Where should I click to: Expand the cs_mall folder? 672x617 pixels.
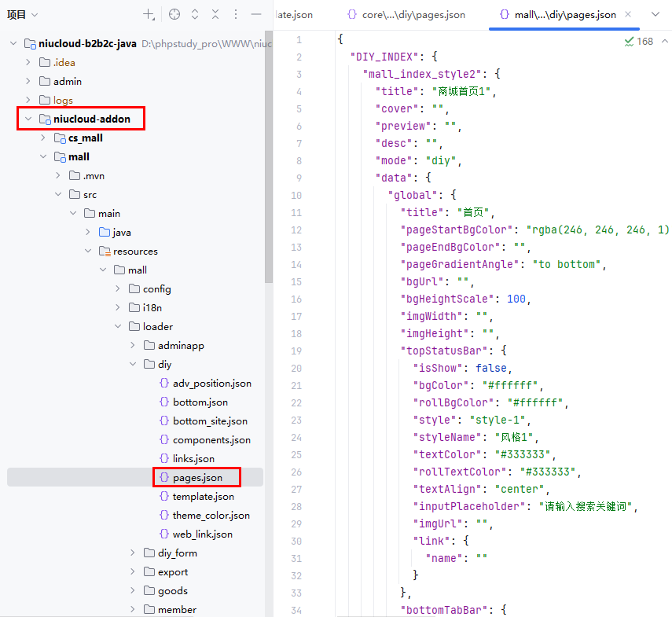(x=43, y=138)
